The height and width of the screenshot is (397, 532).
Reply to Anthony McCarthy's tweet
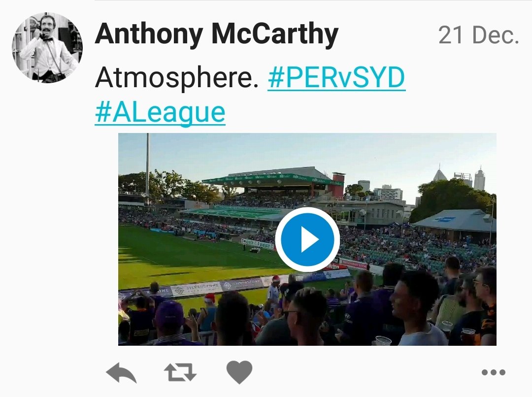coord(121,372)
